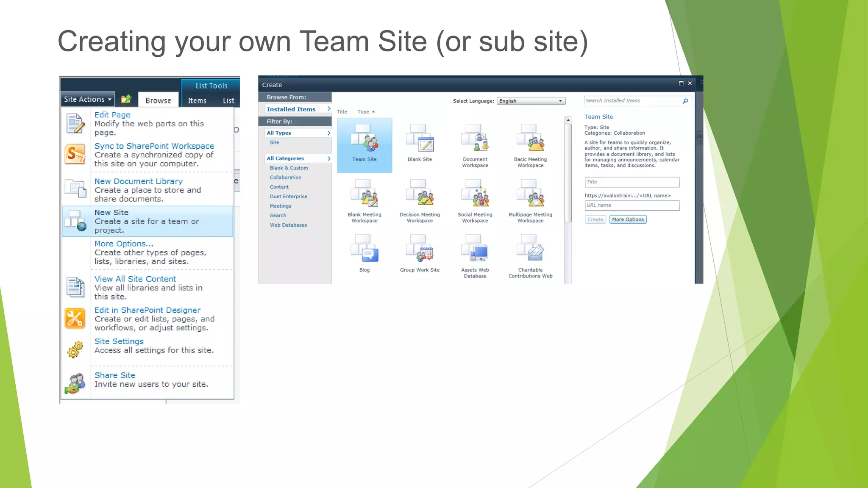This screenshot has height=488, width=868.
Task: Choose View All Site Content entry
Action: (147, 288)
